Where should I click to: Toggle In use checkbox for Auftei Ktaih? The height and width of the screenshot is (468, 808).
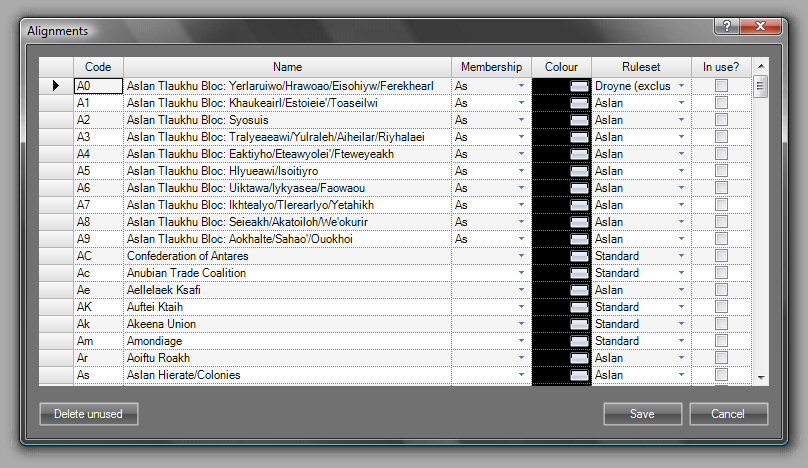[721, 307]
